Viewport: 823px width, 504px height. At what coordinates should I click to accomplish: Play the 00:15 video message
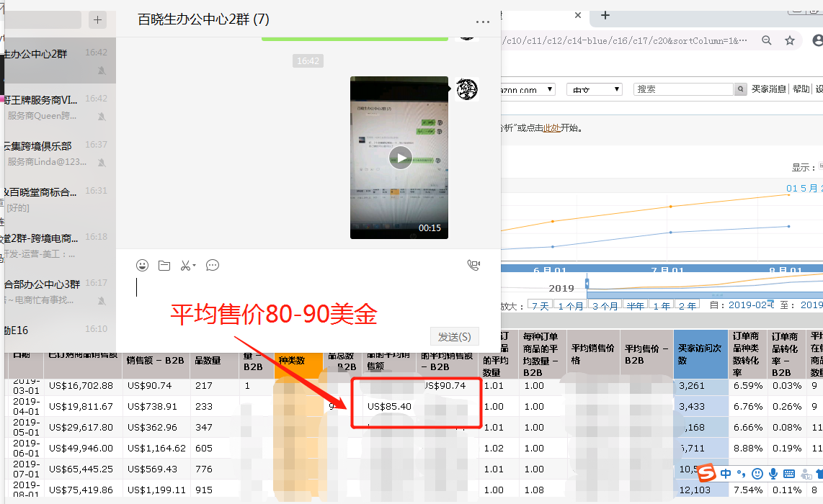pyautogui.click(x=399, y=158)
